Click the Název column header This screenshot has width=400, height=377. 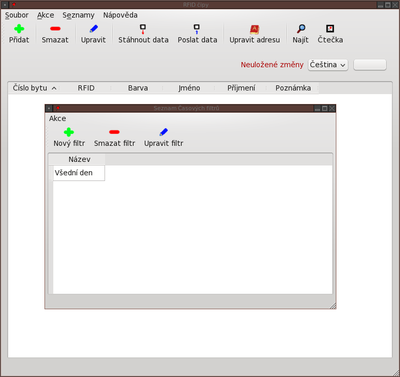click(79, 159)
